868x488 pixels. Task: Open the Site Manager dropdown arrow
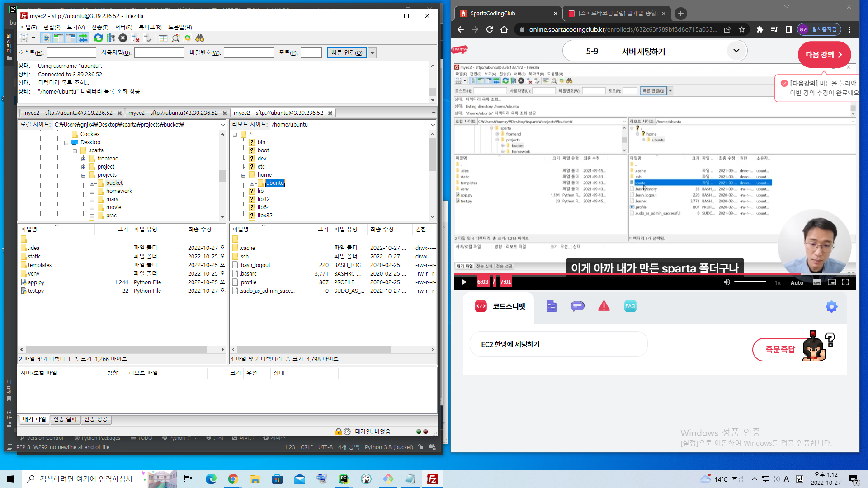[33, 38]
